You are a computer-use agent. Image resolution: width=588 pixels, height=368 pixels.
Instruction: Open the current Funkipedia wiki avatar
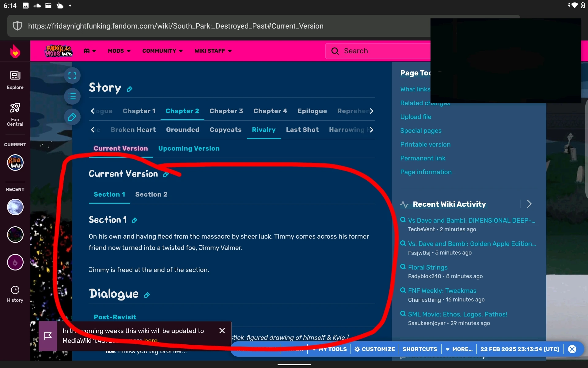(x=15, y=163)
